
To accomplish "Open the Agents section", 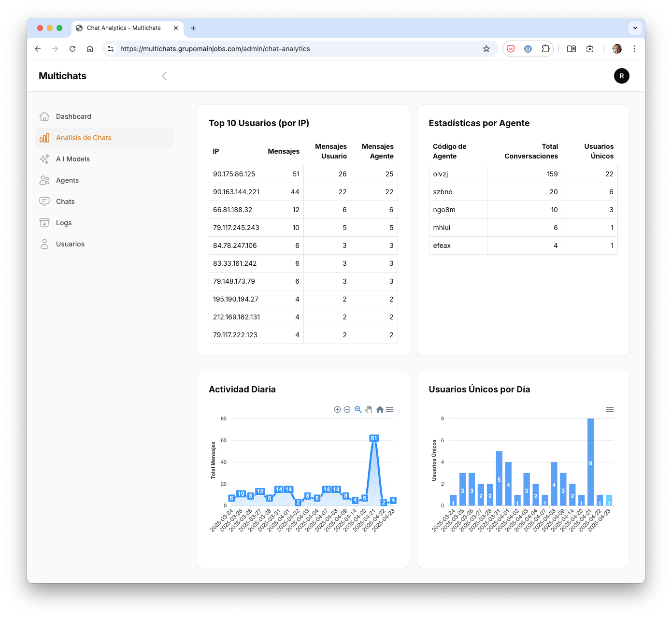I will (67, 180).
